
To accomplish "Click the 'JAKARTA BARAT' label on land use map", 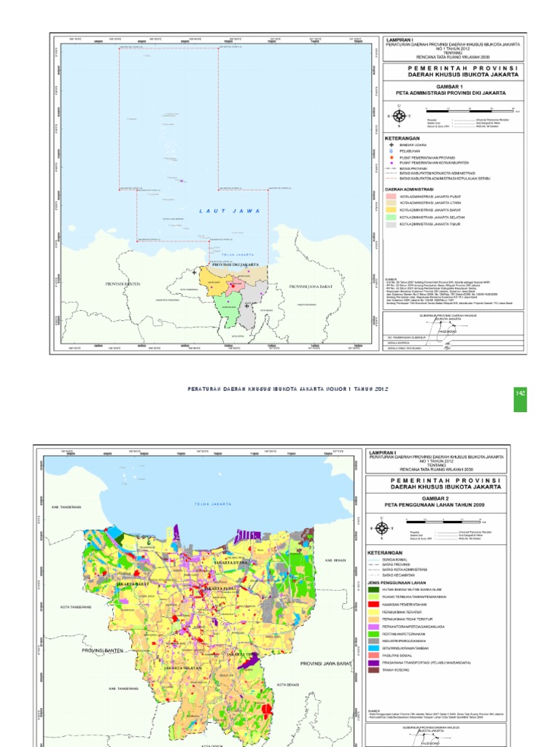I will [133, 584].
